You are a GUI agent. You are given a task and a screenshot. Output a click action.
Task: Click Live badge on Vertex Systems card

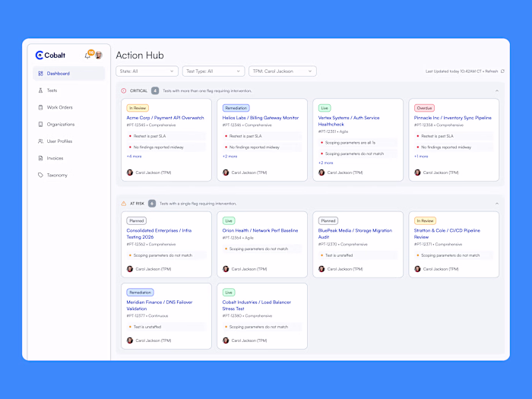[325, 108]
